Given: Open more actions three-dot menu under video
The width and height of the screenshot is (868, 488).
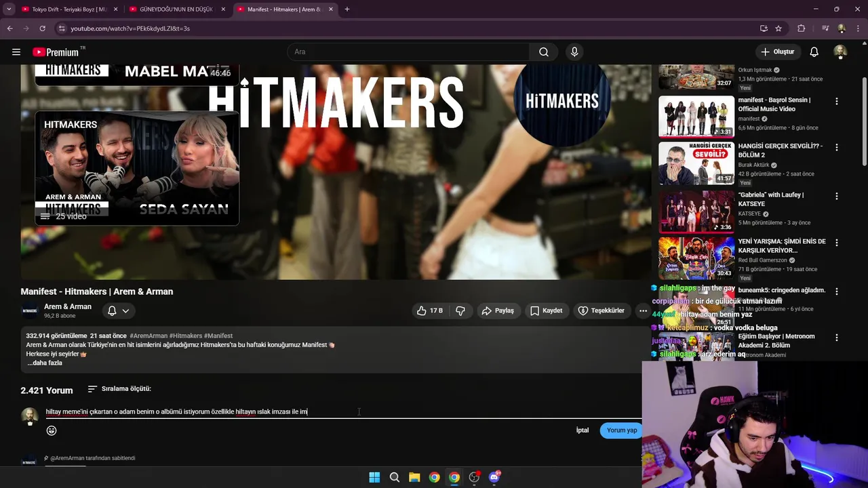Looking at the screenshot, I should [643, 310].
